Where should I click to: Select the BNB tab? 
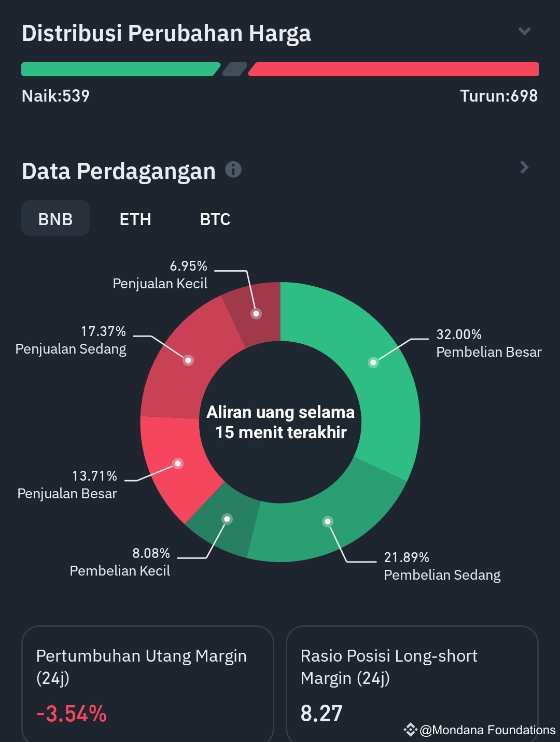55,218
